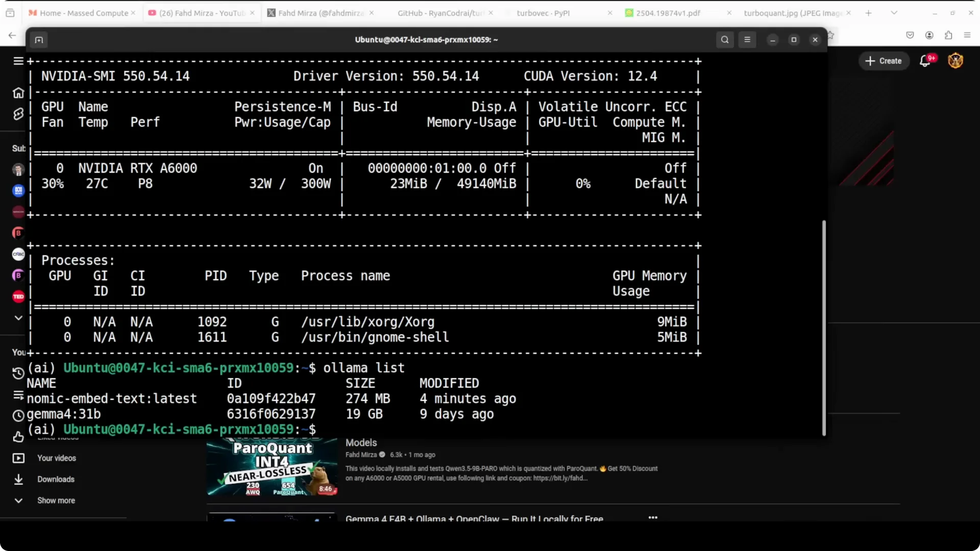
Task: Open the Firefox View icon beside the tabs
Action: 10,13
